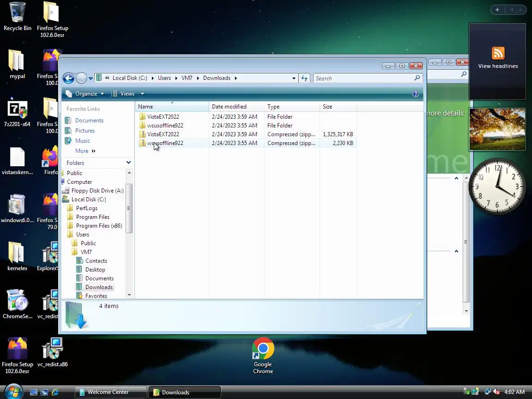532x399 pixels.
Task: Open the vistaexkern file on desktop
Action: tap(17, 161)
